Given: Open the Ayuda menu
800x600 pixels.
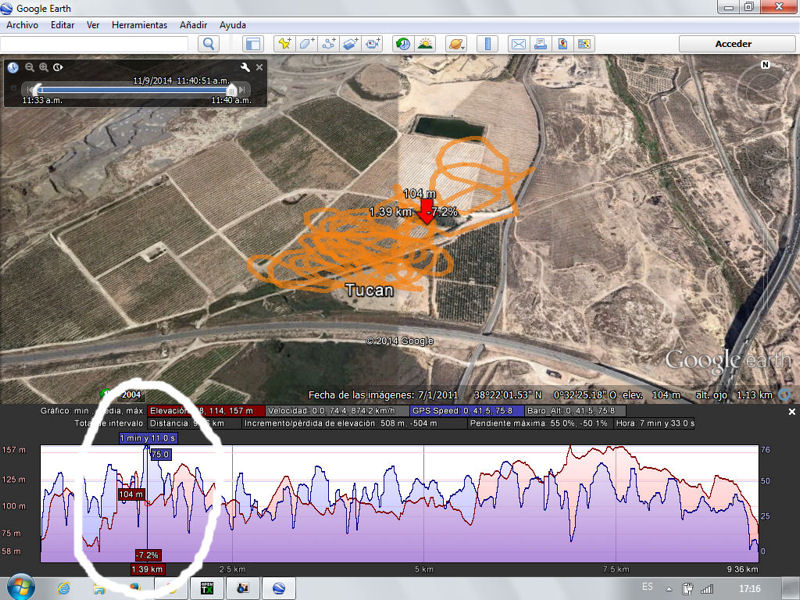Looking at the screenshot, I should (x=233, y=25).
